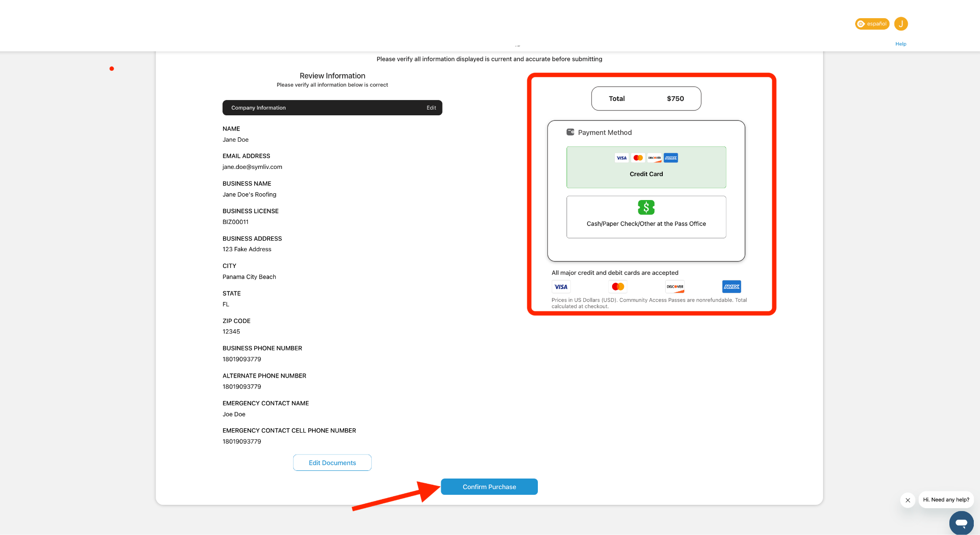The width and height of the screenshot is (980, 535).
Task: Click Edit in Company Information bar
Action: pos(431,108)
